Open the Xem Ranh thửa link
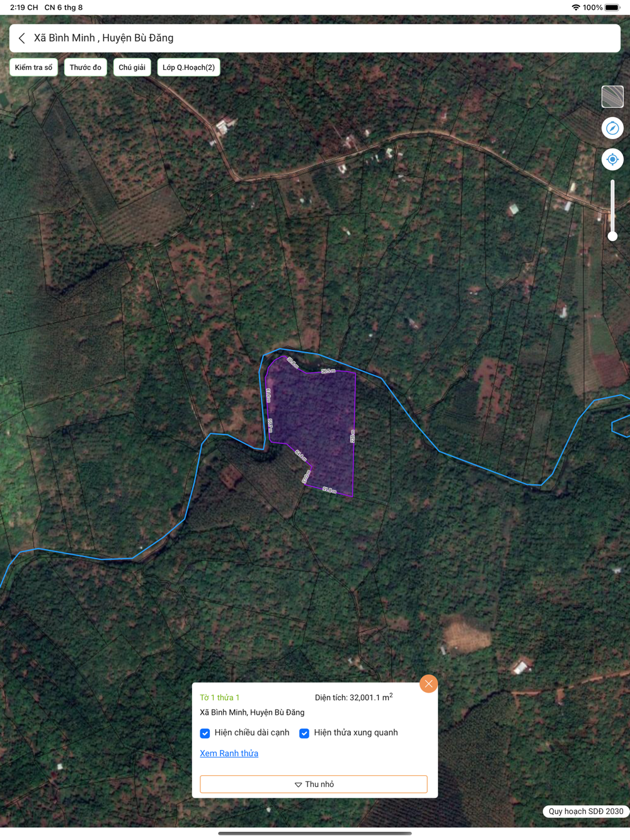 [229, 753]
